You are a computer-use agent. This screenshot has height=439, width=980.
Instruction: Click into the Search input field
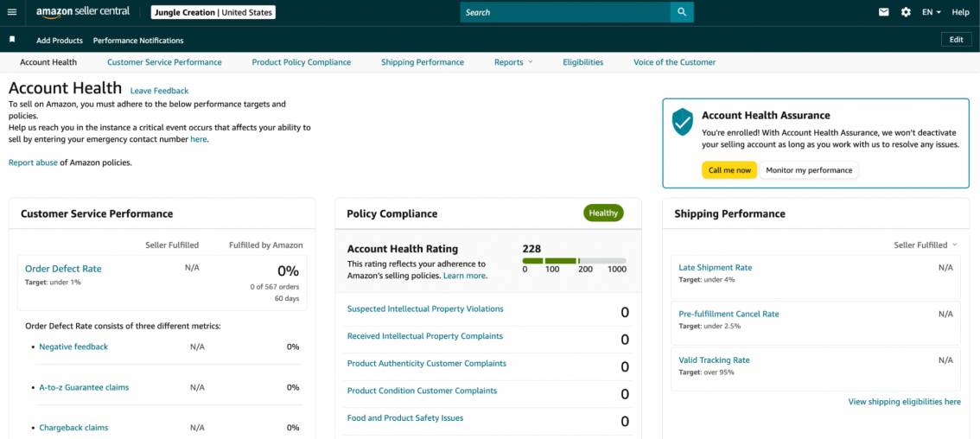pos(565,12)
